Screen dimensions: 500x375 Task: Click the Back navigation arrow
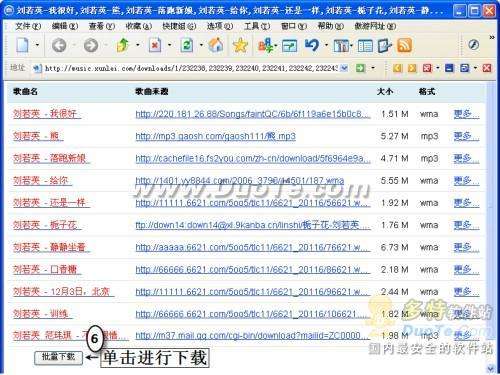coord(59,45)
